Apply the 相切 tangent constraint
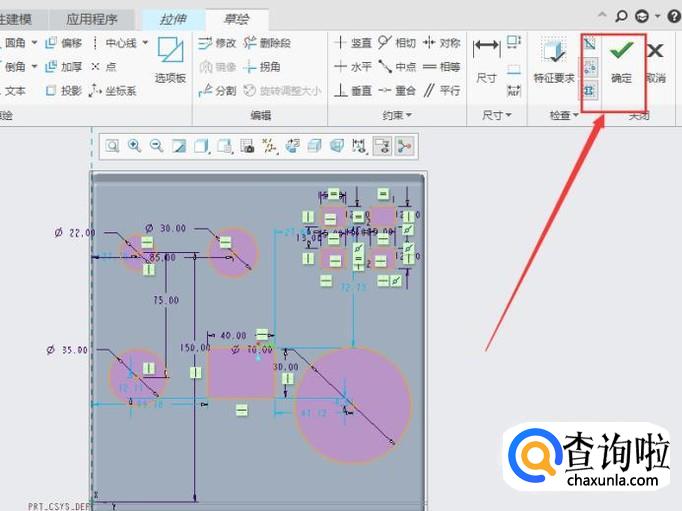682x511 pixels. click(397, 43)
